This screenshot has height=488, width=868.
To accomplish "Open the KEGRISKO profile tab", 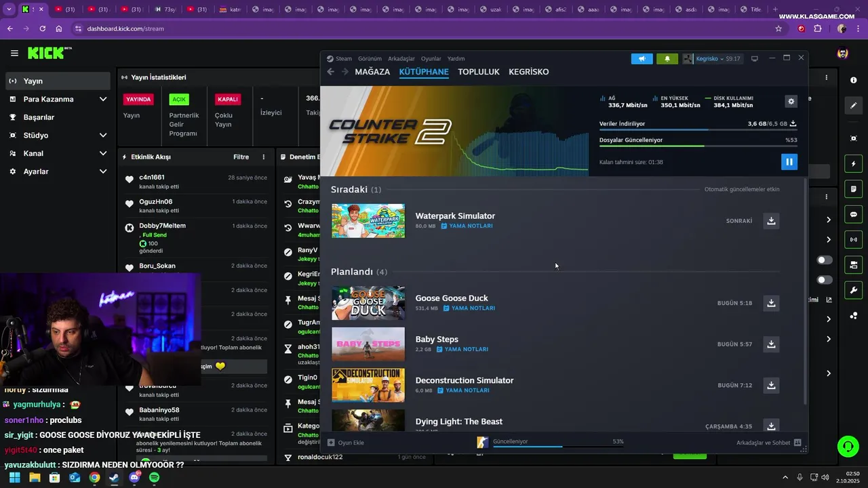I will 529,72.
